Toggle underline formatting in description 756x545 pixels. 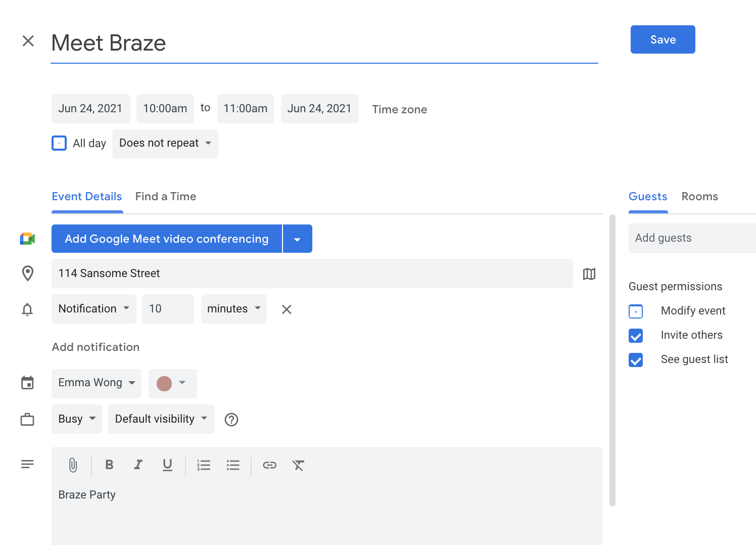click(x=167, y=465)
